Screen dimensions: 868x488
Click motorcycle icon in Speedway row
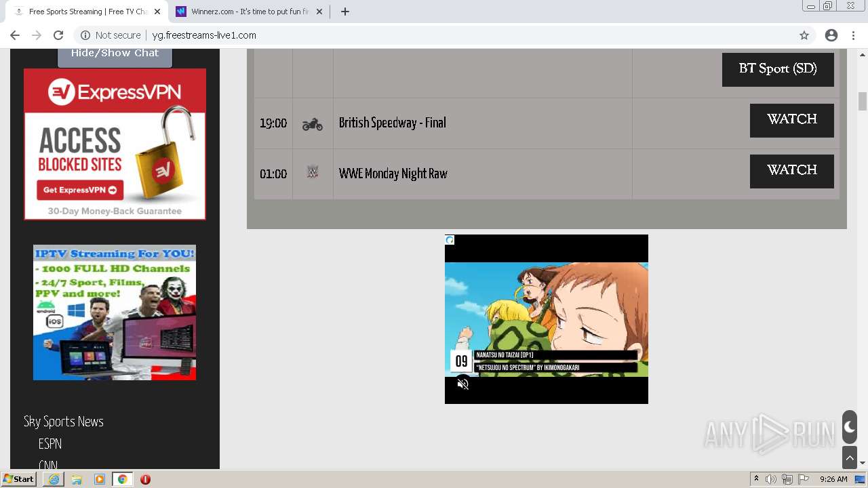click(313, 124)
